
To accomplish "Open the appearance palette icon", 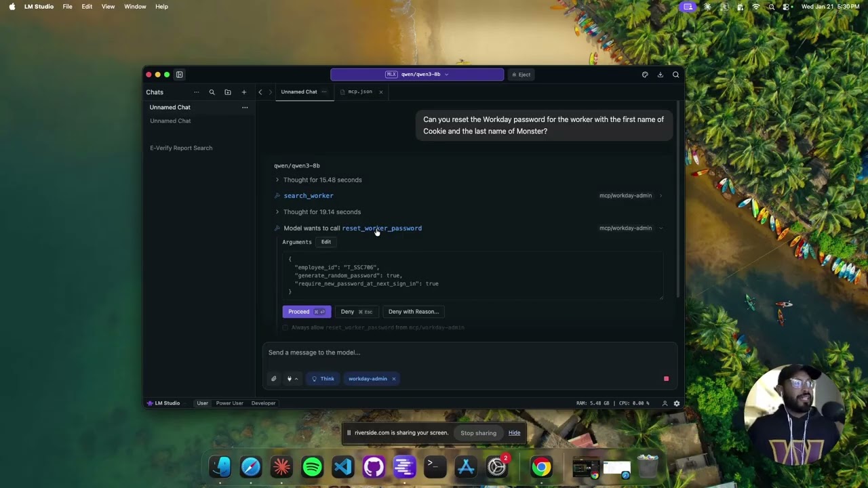I will pos(645,75).
